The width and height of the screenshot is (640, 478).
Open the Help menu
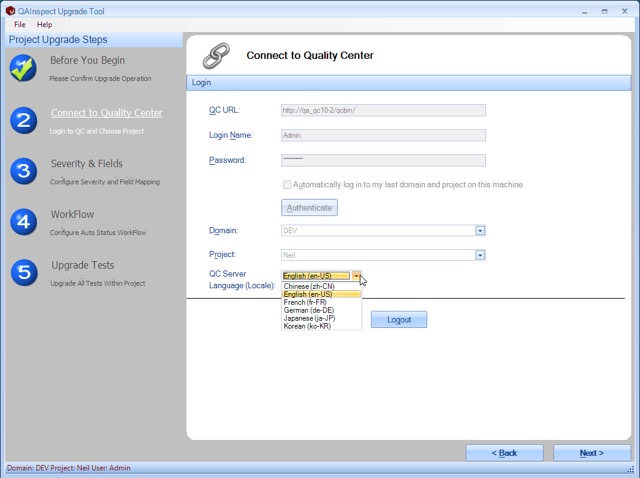point(44,24)
